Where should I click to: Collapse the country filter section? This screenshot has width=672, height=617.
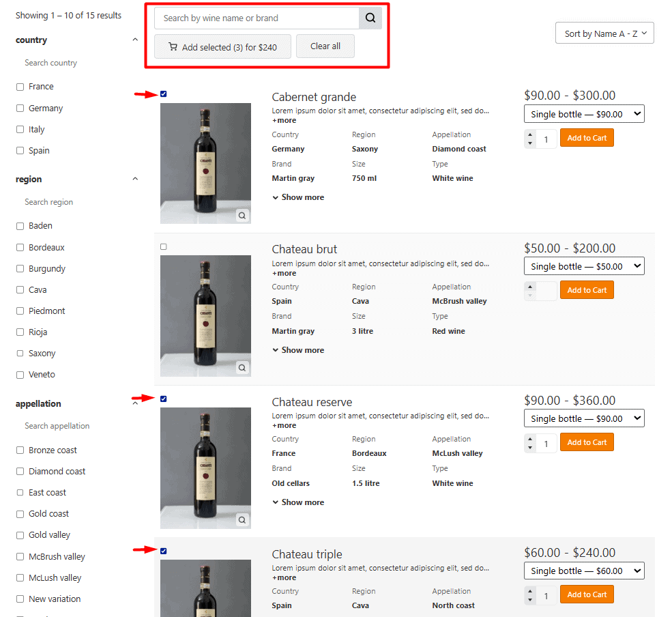[x=135, y=39]
